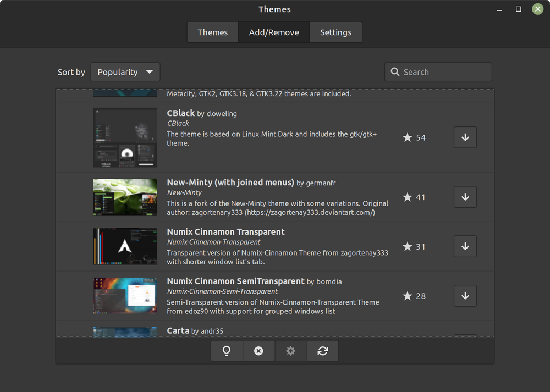This screenshot has width=550, height=392.
Task: Select the Add/Remove tab
Action: (273, 32)
